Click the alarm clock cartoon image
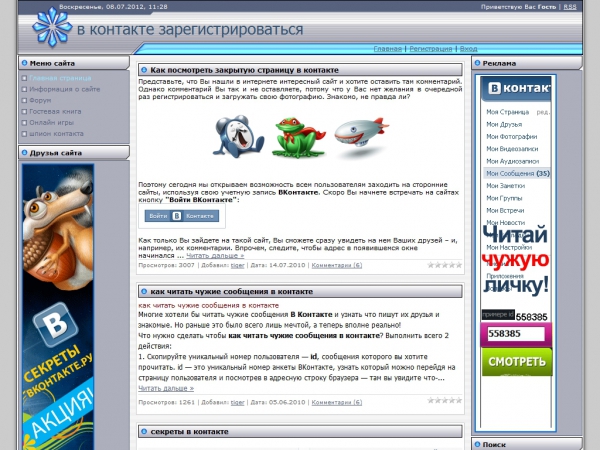Image resolution: width=600 pixels, height=450 pixels. (238, 136)
